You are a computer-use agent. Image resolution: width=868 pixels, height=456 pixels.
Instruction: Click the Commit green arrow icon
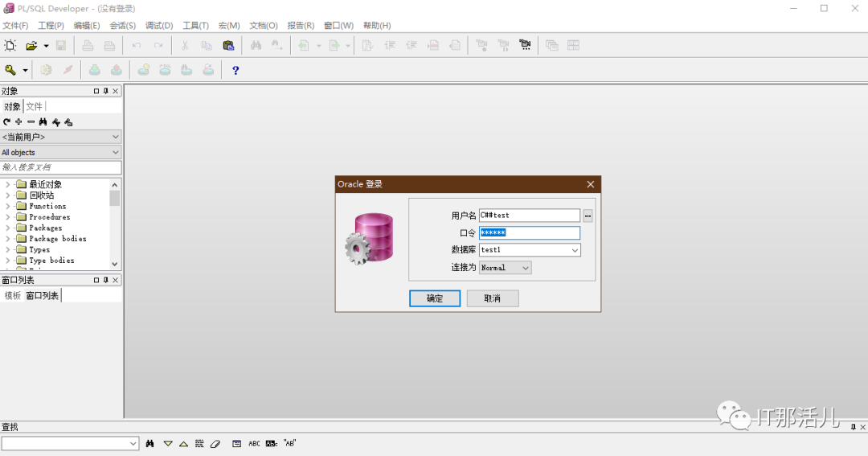point(95,70)
